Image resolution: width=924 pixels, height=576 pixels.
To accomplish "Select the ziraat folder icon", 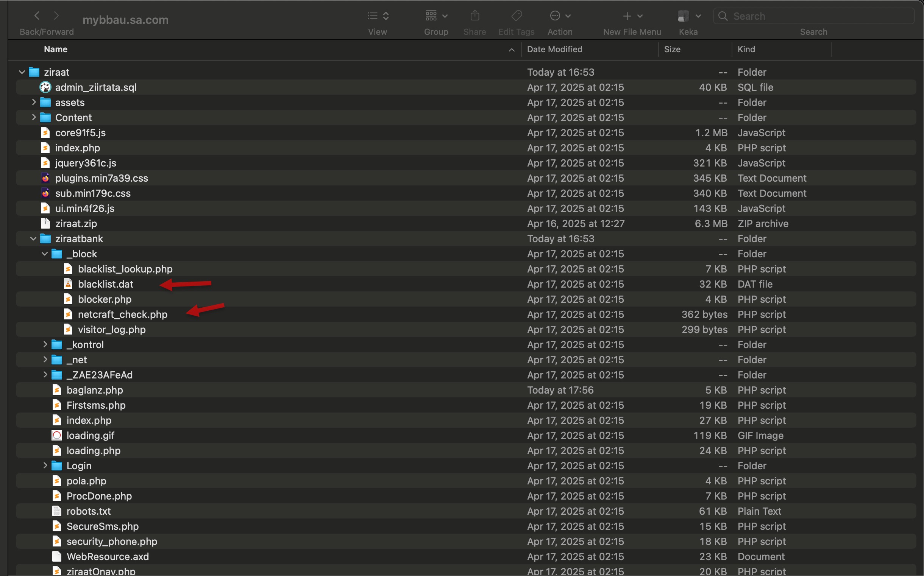I will [x=34, y=72].
